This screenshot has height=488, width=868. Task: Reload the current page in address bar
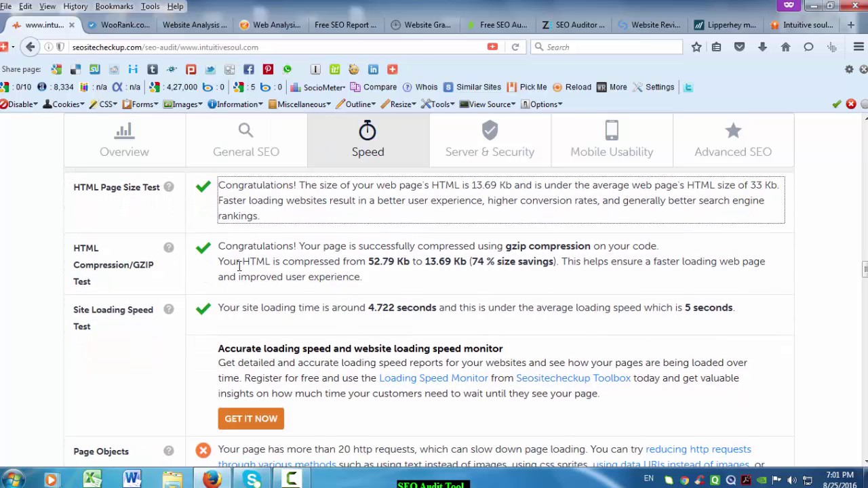pyautogui.click(x=515, y=47)
